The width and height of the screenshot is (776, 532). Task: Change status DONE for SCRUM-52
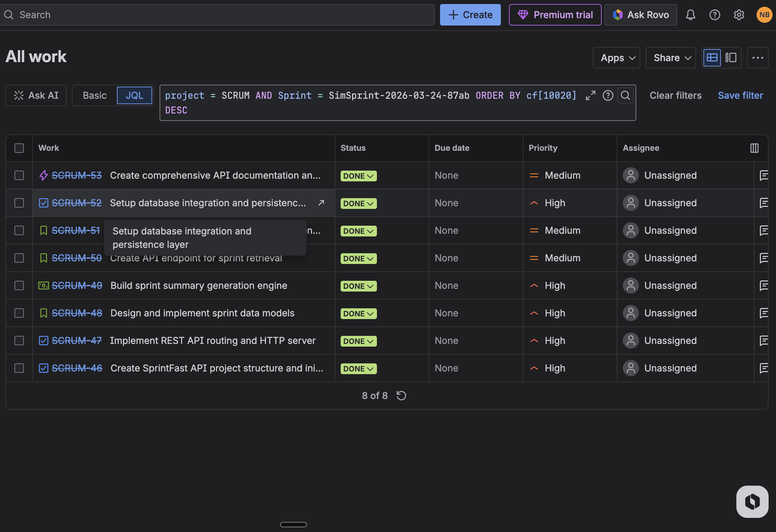[358, 204]
